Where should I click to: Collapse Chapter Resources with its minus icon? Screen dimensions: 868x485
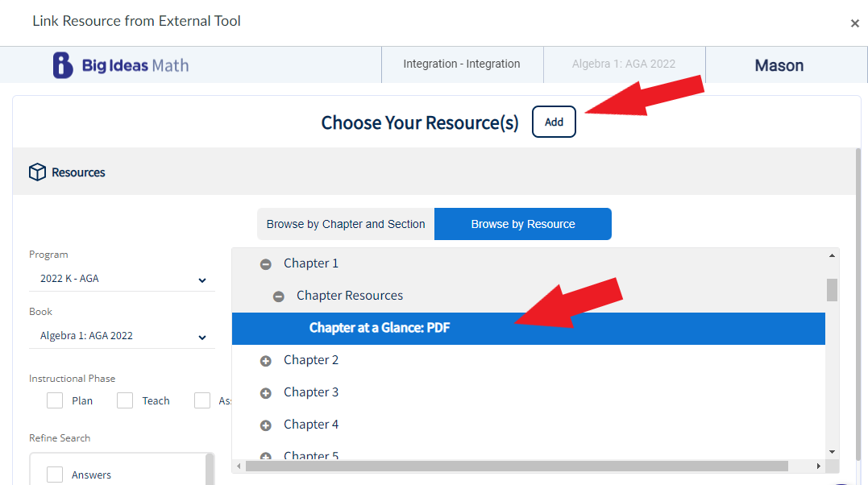[x=279, y=296]
